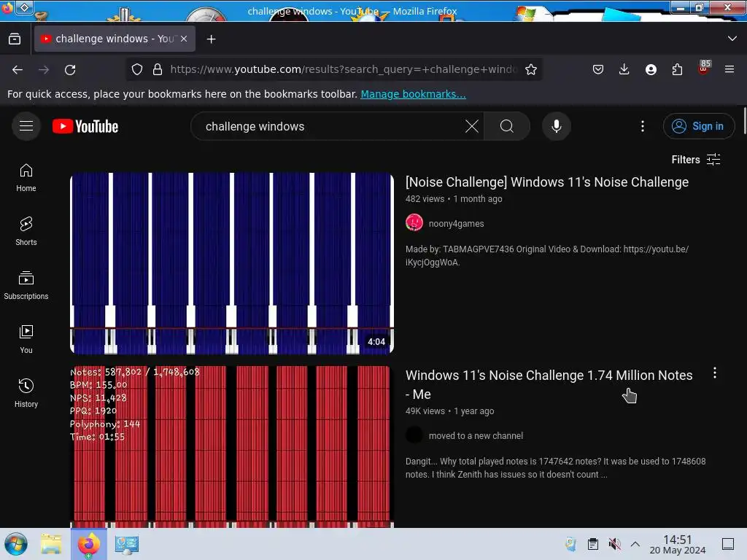Open Firefox View recent browsing
747x560 pixels.
point(15,39)
